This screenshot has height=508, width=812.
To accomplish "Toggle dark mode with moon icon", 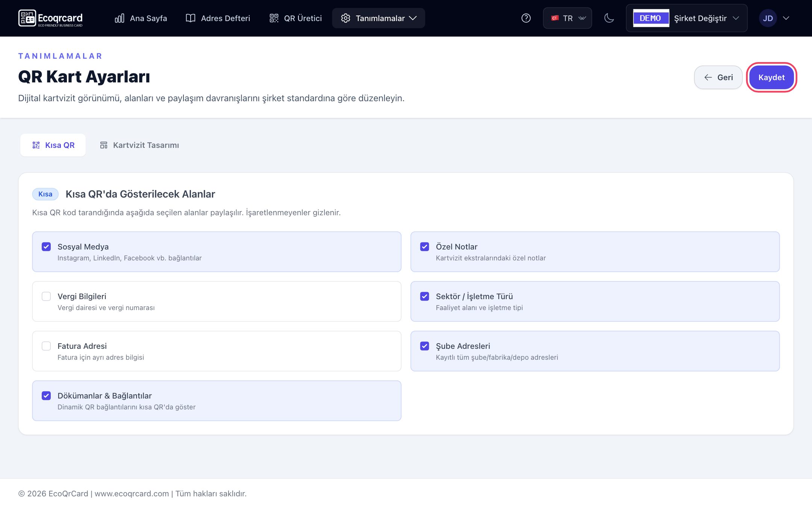I will click(609, 18).
